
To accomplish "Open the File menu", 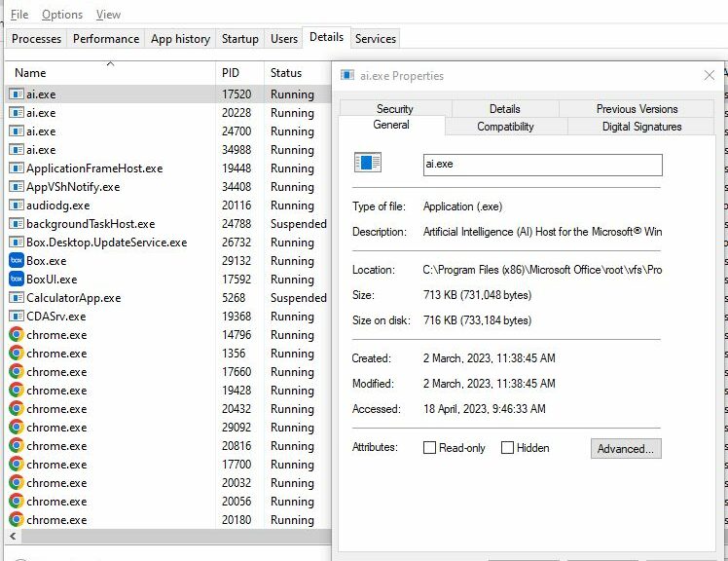I will (19, 15).
